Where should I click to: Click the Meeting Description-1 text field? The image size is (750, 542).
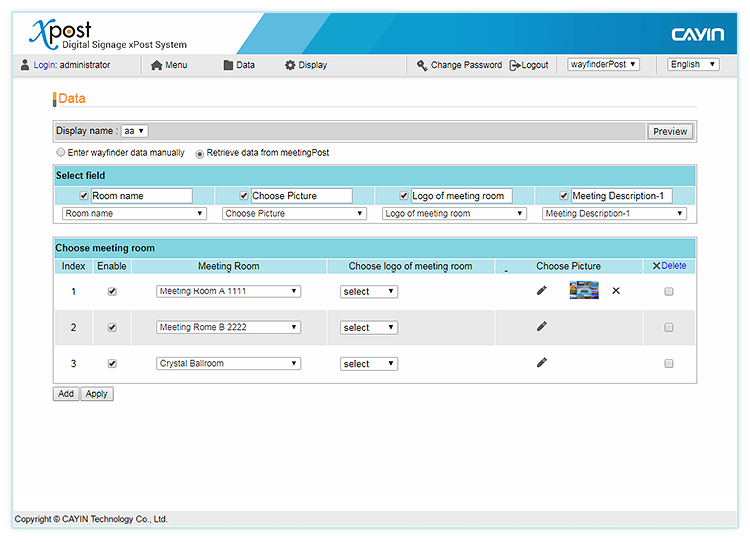(621, 196)
